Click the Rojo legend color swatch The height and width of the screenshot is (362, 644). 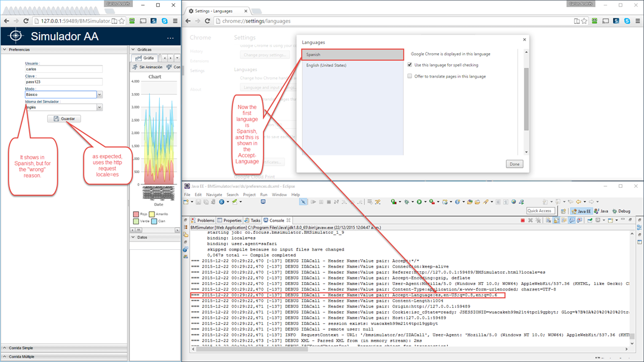point(136,214)
